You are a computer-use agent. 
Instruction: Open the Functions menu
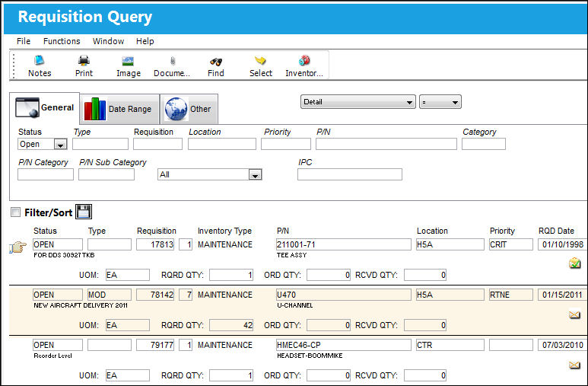62,41
